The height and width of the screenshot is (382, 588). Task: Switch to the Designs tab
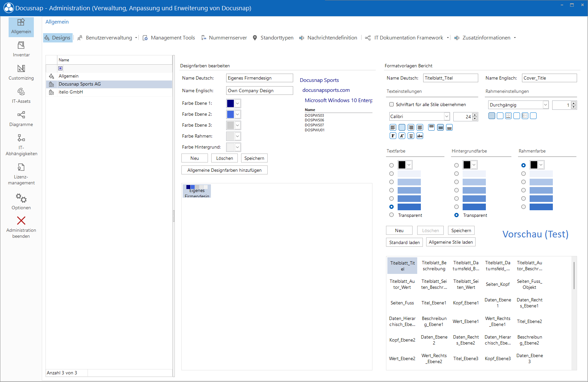tap(58, 38)
